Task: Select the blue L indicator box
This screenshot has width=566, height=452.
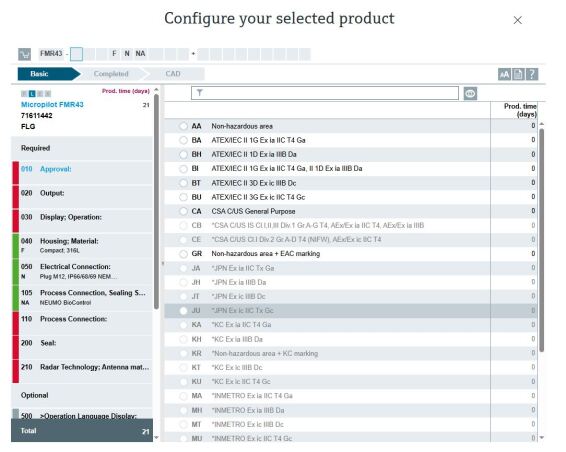Action: [x=32, y=94]
